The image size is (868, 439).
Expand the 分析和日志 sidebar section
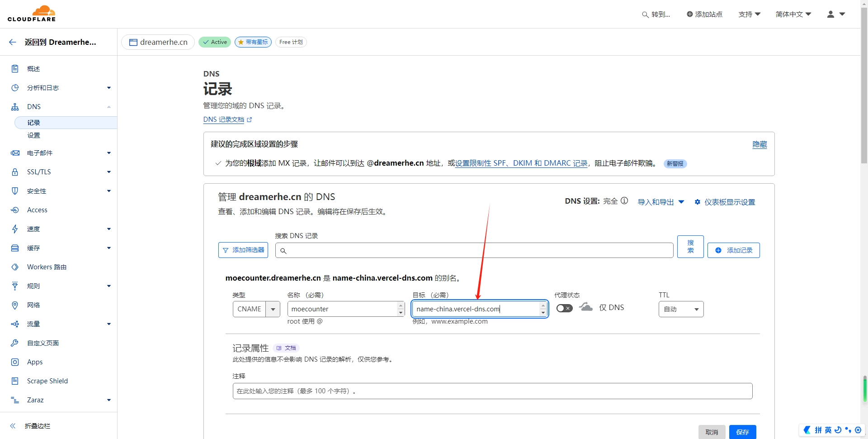(x=109, y=88)
